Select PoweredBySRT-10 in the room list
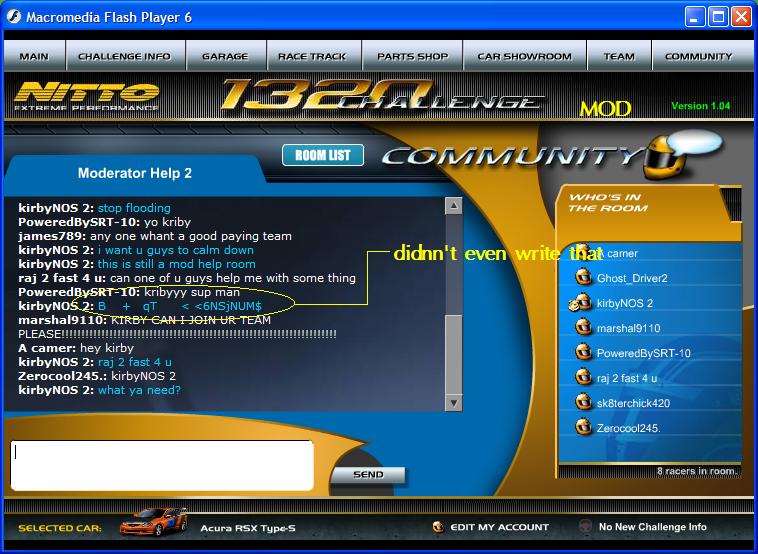This screenshot has width=758, height=554. pos(643,353)
